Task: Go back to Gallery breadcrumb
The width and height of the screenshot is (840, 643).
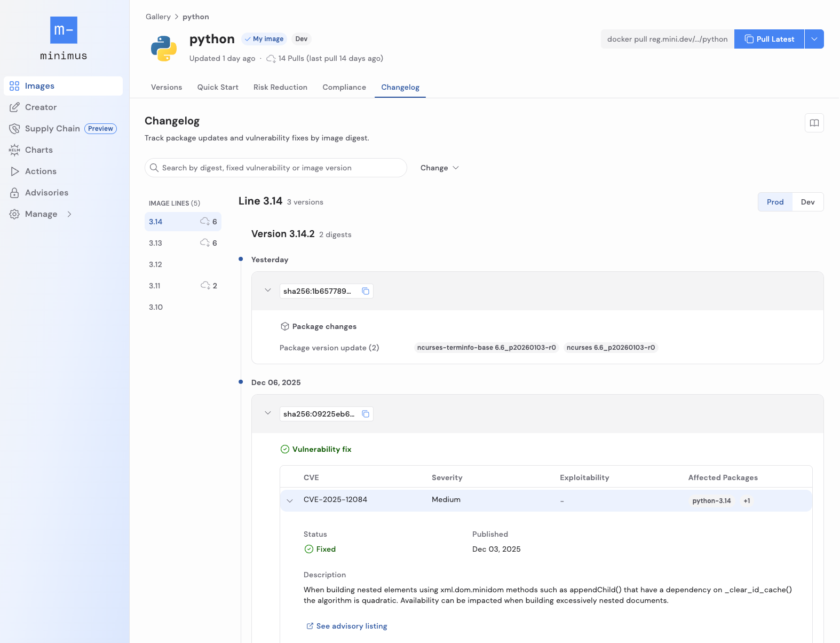Action: (158, 17)
